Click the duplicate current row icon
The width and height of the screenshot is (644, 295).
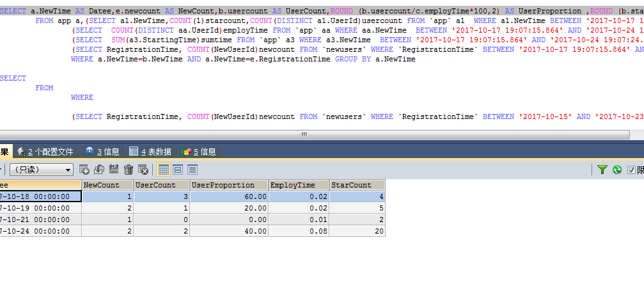pyautogui.click(x=99, y=170)
